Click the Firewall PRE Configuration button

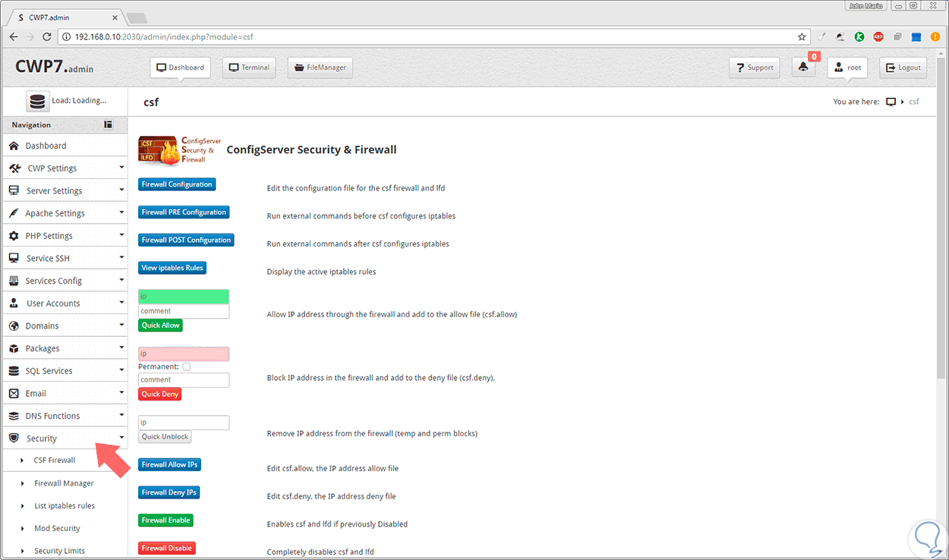(x=184, y=212)
